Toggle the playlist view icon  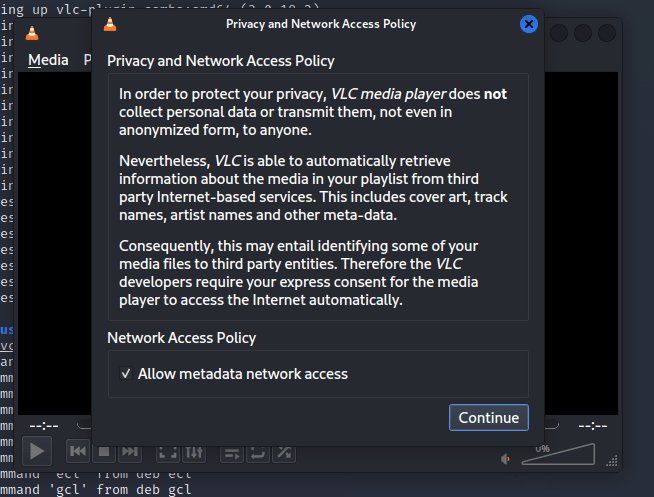click(232, 452)
